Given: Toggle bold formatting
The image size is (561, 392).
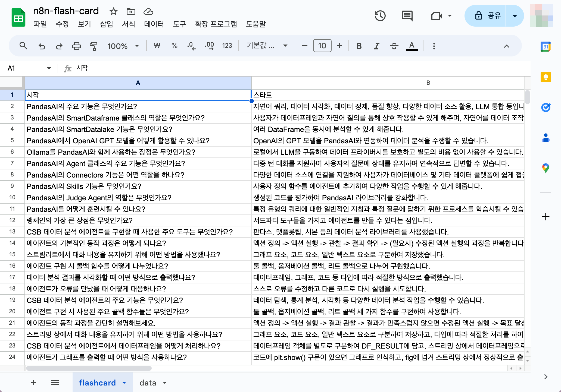Looking at the screenshot, I should coord(359,46).
